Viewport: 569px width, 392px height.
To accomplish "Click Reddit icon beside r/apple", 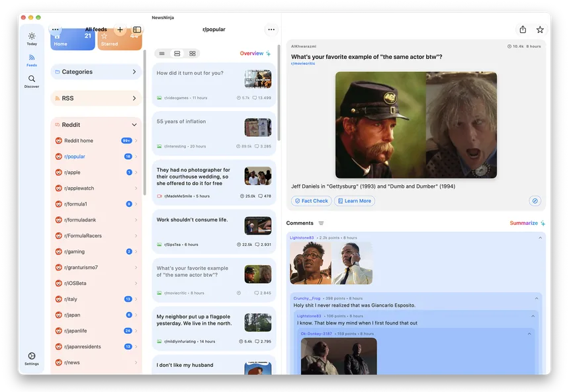I will point(58,173).
